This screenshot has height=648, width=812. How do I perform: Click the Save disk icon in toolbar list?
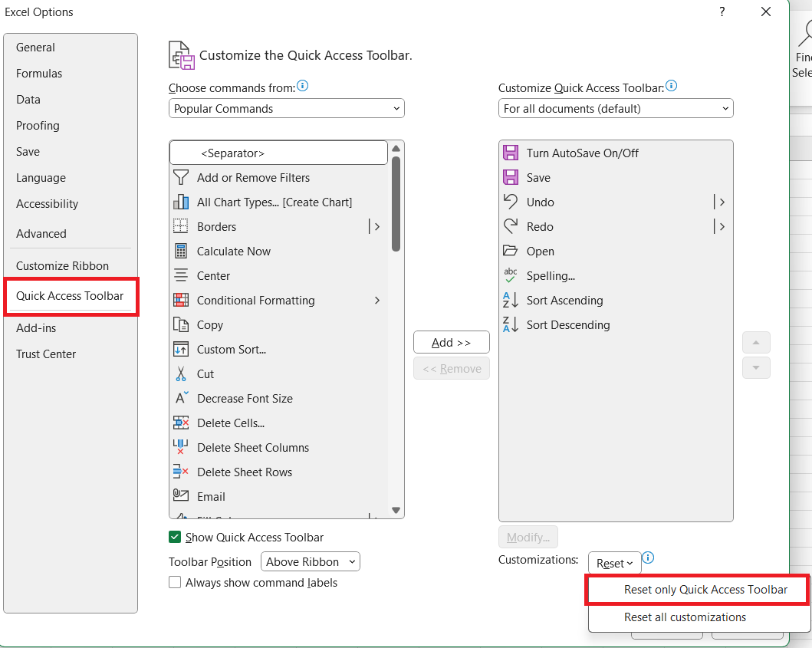tap(511, 177)
